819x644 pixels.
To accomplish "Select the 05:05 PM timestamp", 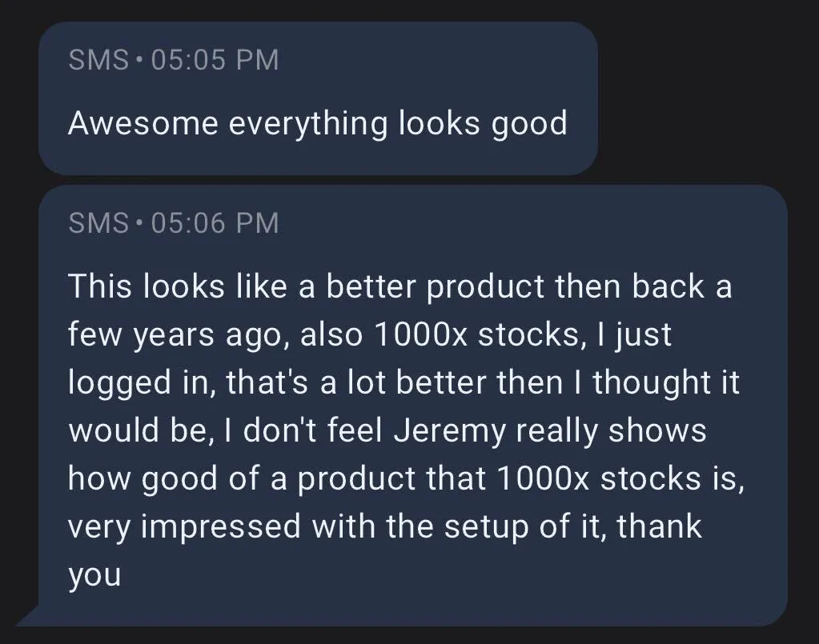I will tap(215, 59).
